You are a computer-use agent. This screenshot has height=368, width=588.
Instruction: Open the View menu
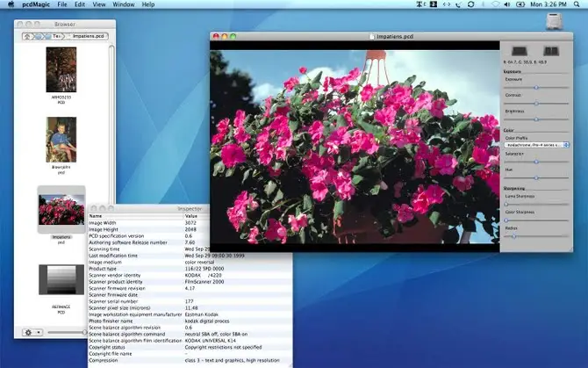tap(99, 4)
